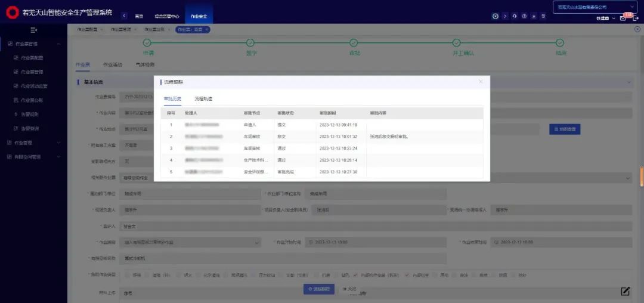This screenshot has width=644, height=303.
Task: Click the blue 流程跟踪 button at bottom
Action: tap(318, 289)
